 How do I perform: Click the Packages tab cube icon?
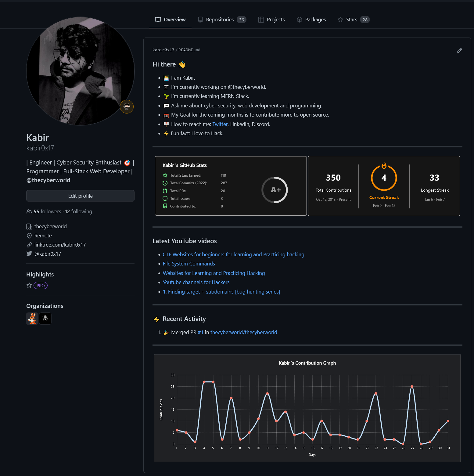pyautogui.click(x=300, y=20)
